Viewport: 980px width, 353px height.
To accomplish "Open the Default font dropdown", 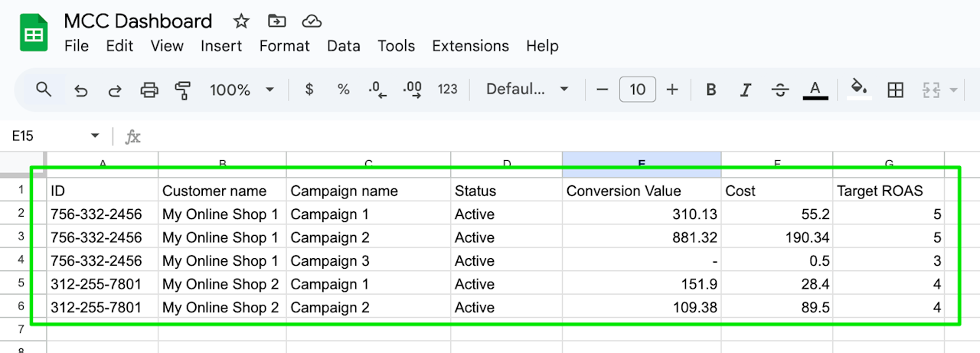I will 528,90.
